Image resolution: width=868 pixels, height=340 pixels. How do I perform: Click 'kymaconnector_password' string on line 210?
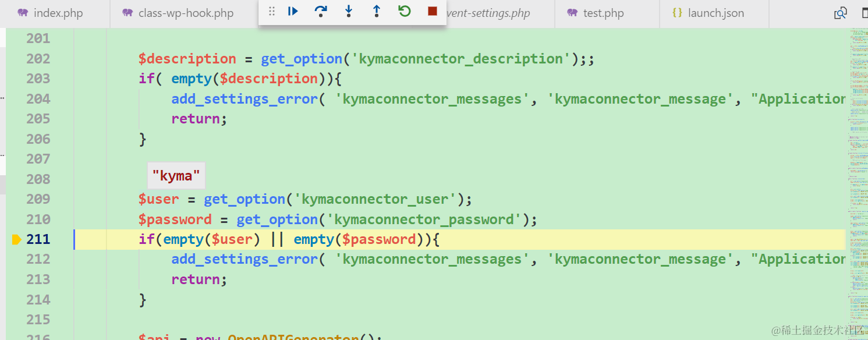click(424, 219)
